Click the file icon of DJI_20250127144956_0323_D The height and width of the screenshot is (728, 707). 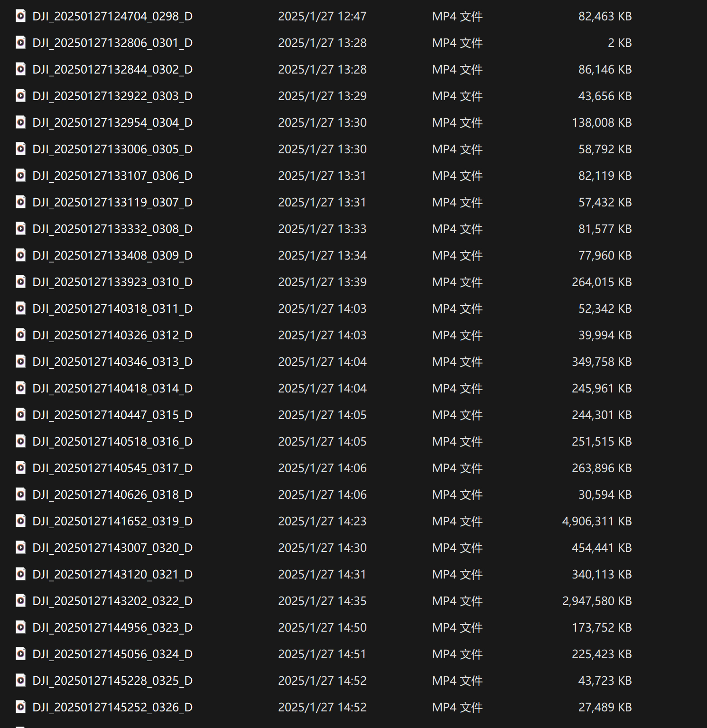click(x=20, y=627)
